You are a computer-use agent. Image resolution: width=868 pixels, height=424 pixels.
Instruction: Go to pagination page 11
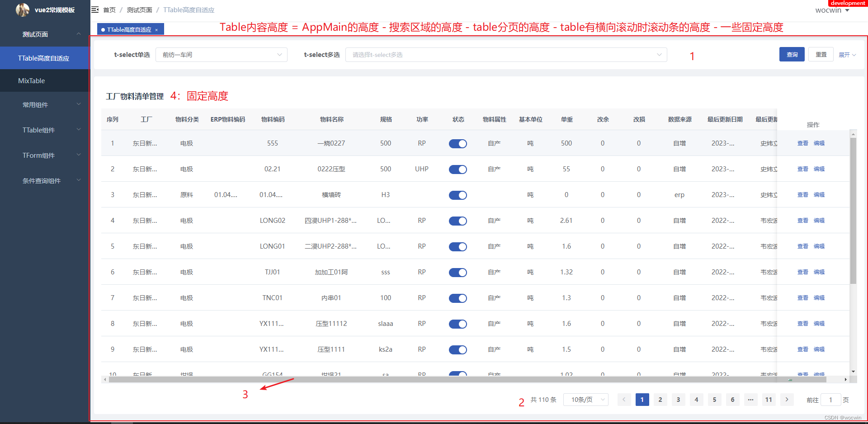click(x=769, y=400)
